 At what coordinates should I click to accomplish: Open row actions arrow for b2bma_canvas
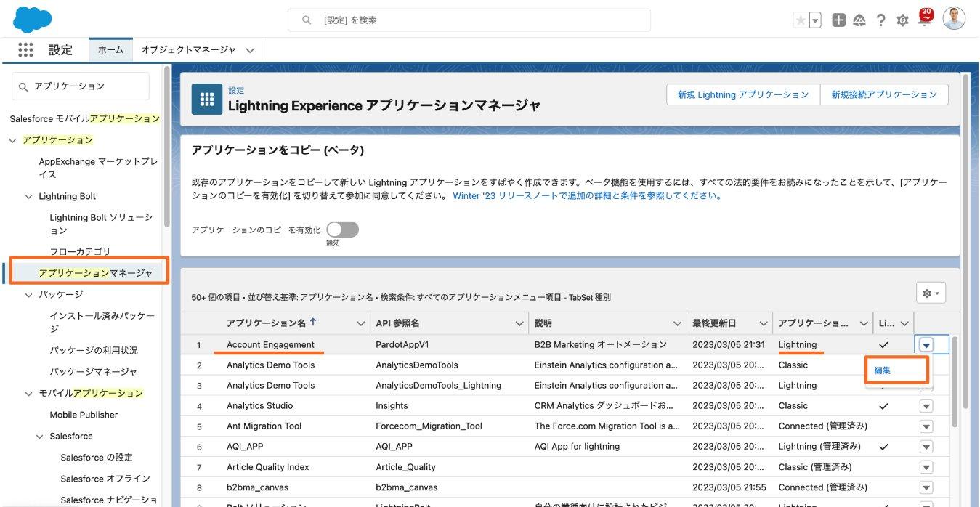926,487
